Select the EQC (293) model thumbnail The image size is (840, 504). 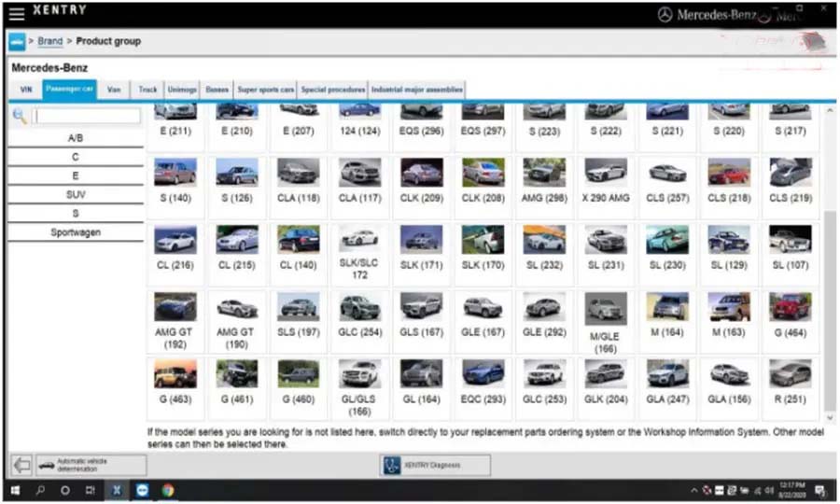pyautogui.click(x=483, y=381)
